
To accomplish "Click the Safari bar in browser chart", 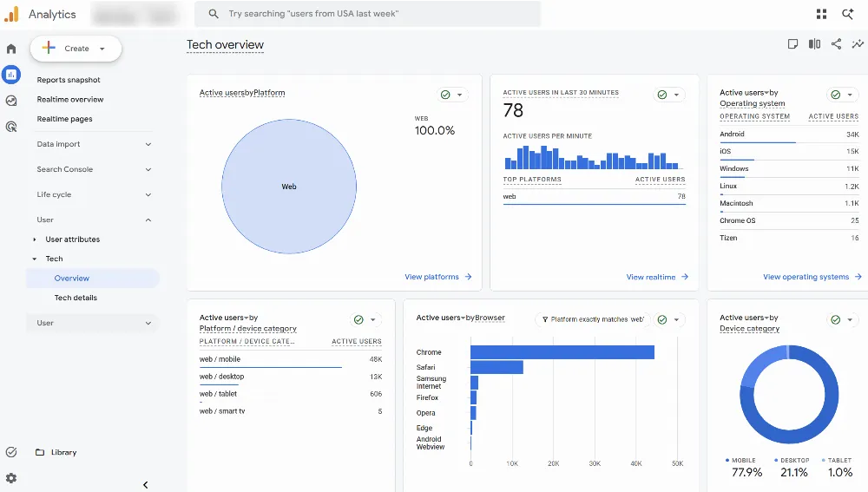I will coord(496,367).
